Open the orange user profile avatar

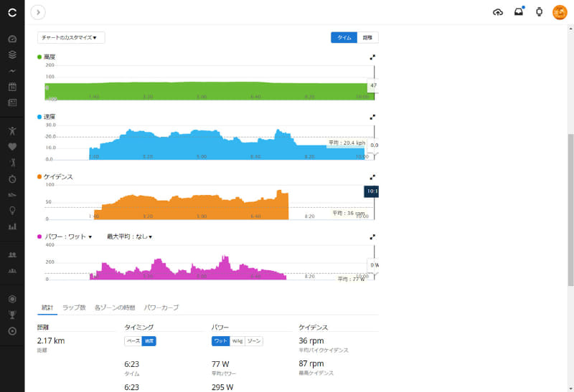pos(560,12)
